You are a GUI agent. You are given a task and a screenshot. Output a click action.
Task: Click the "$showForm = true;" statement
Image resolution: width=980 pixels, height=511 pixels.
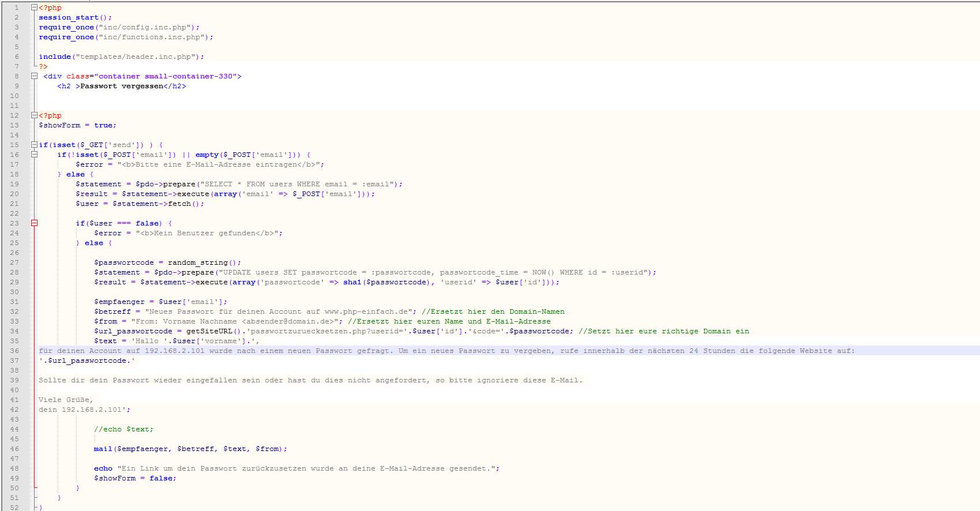tap(77, 125)
